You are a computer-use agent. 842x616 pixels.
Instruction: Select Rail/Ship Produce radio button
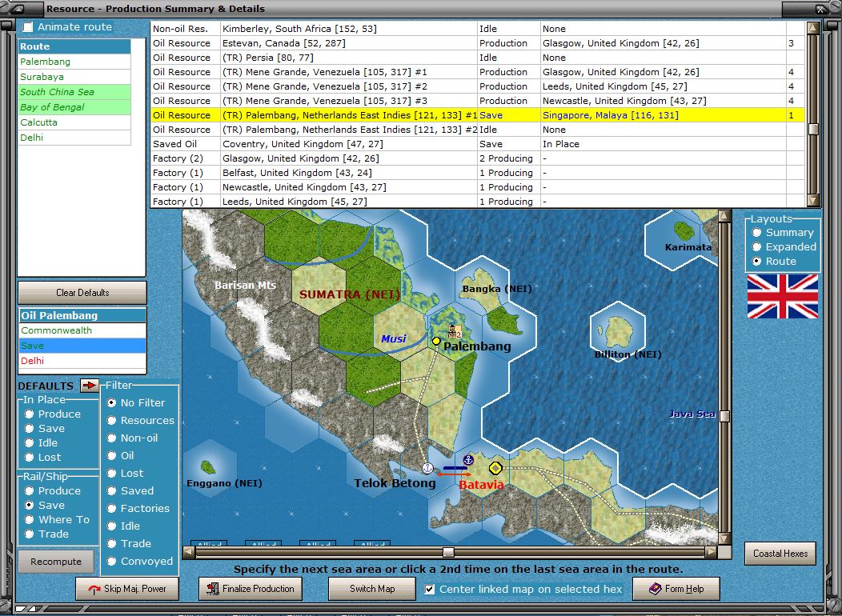pyautogui.click(x=29, y=490)
